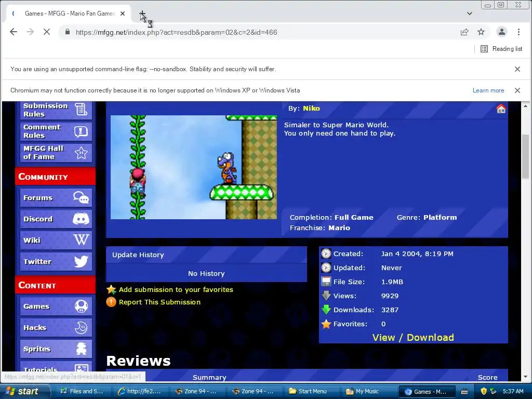This screenshot has width=532, height=399.
Task: Bookmark this page with the star icon
Action: 481,32
